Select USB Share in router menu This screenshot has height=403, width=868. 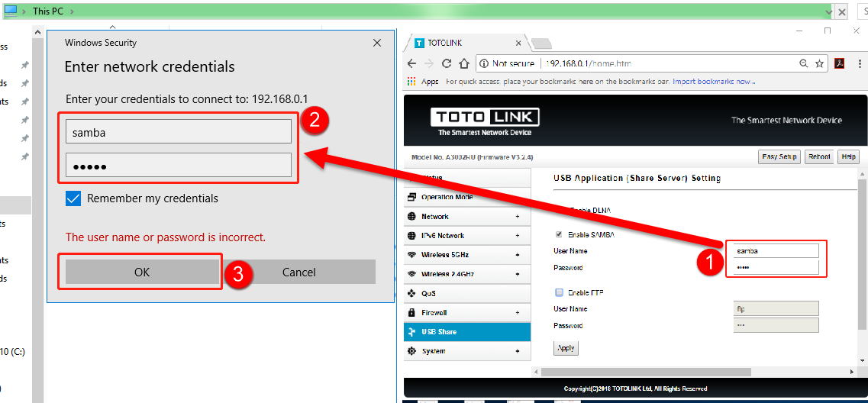[466, 331]
